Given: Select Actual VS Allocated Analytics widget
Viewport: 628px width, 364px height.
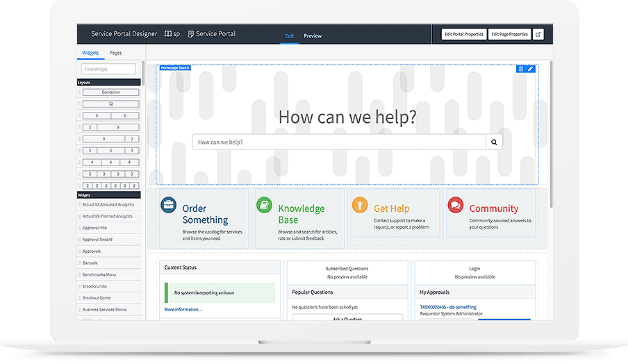Looking at the screenshot, I should click(109, 205).
